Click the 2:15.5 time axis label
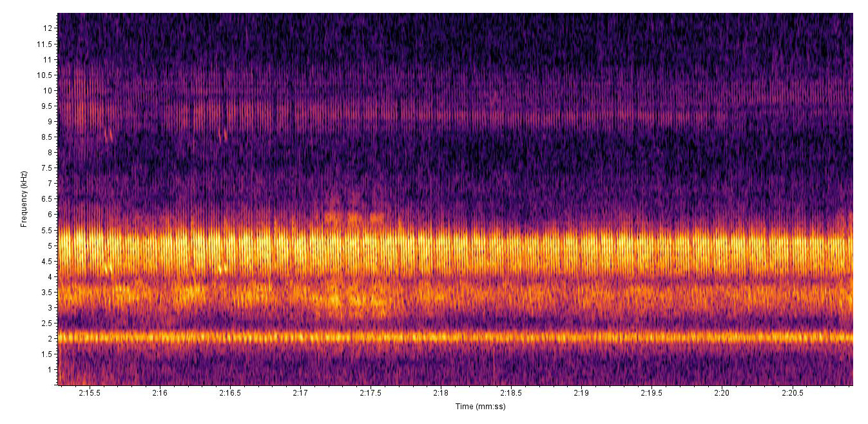 [x=90, y=393]
